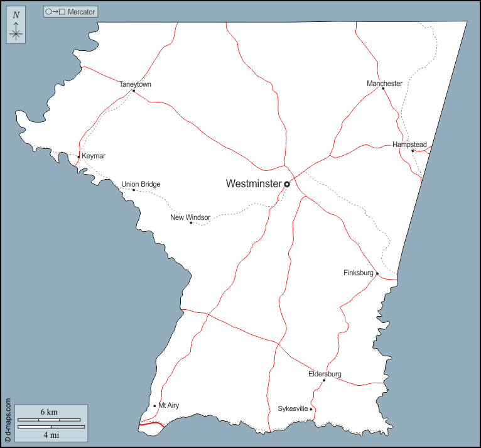
Task: Click the Hampstead town dot
Action: (x=413, y=151)
